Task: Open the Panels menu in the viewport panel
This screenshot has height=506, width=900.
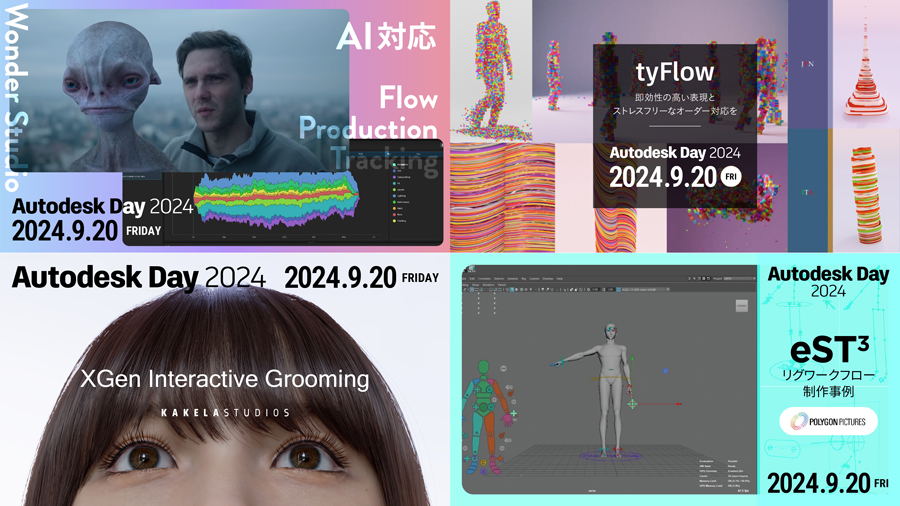Action: click(x=502, y=285)
